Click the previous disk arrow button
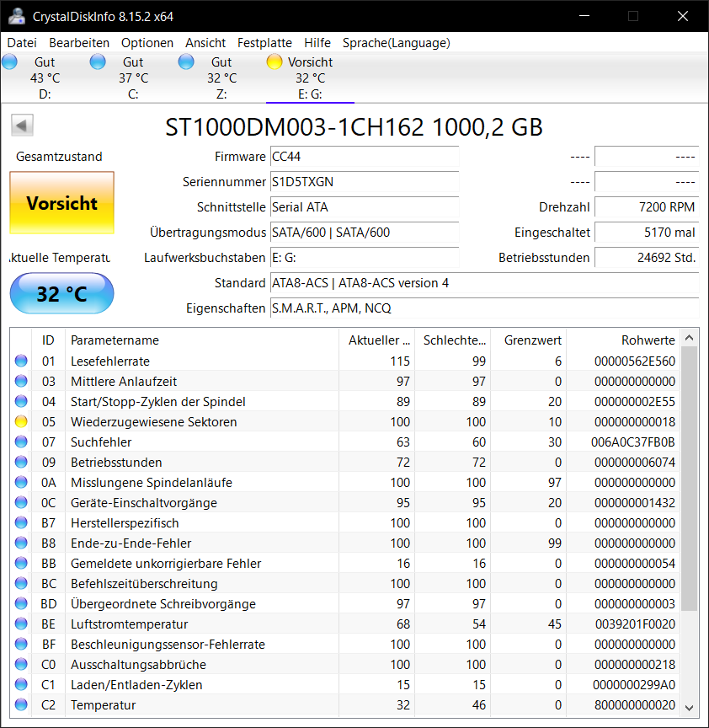 (x=22, y=126)
